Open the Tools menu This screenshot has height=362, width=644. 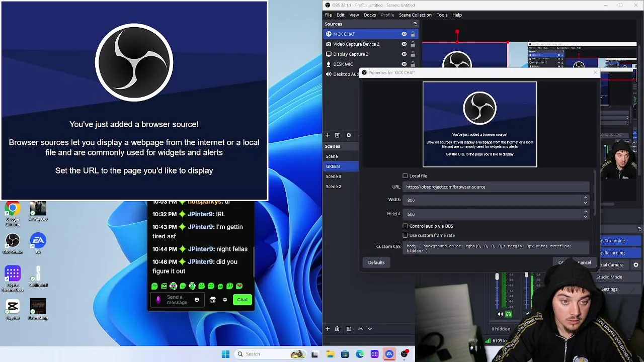coord(442,15)
